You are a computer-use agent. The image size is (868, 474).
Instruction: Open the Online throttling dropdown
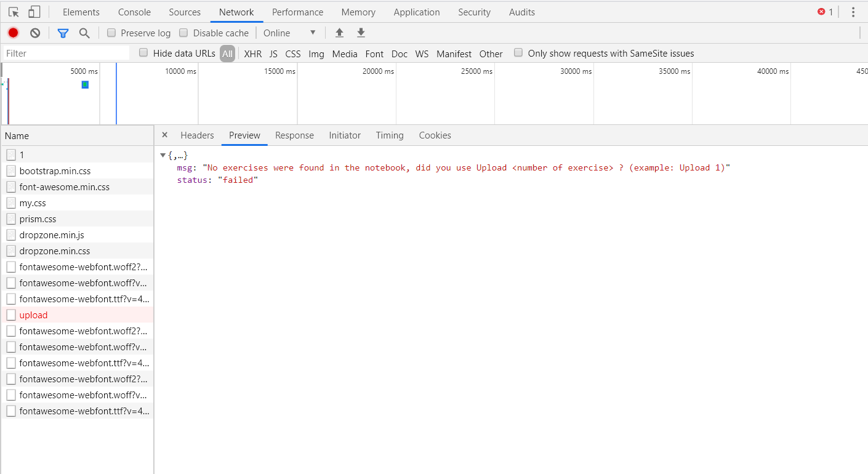(289, 33)
